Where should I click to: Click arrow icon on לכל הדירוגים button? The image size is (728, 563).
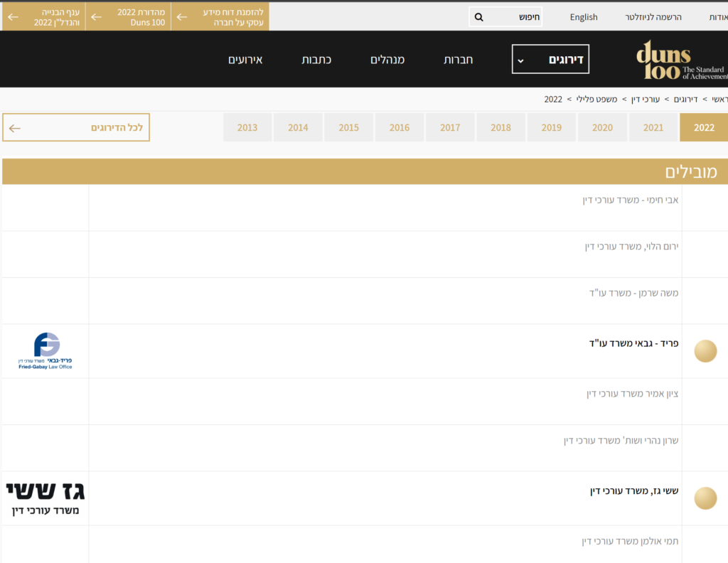click(x=15, y=128)
